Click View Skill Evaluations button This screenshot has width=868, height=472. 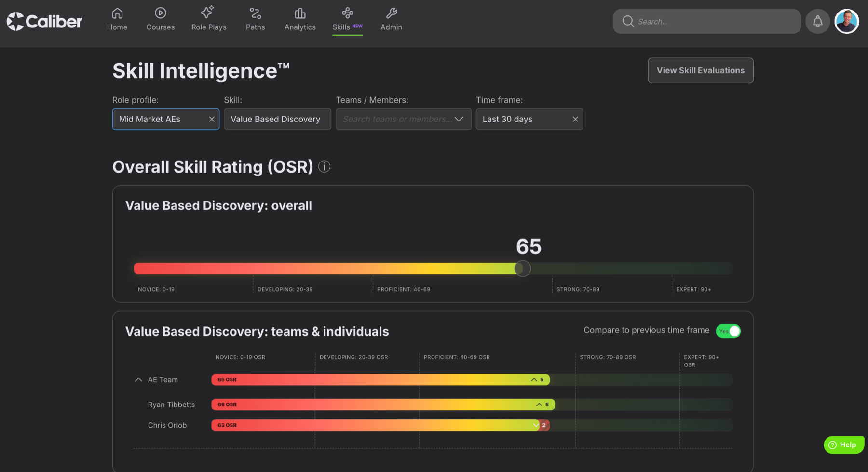[701, 70]
